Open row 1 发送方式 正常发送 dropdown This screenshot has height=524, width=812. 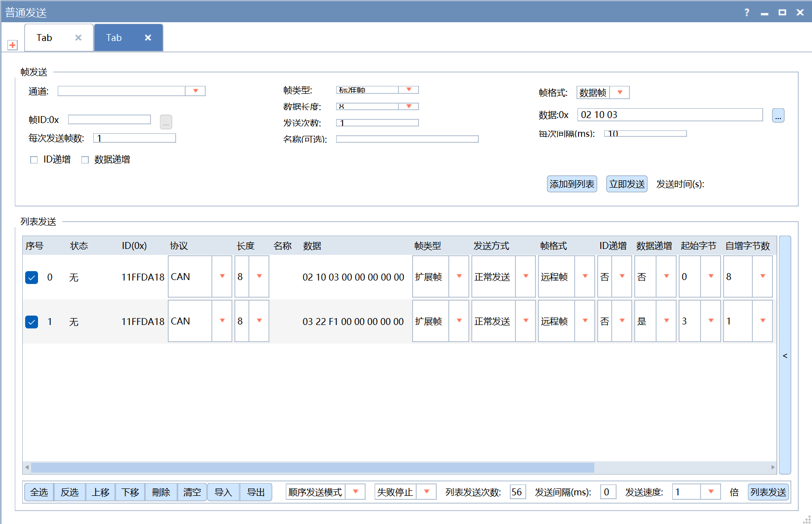(x=526, y=321)
